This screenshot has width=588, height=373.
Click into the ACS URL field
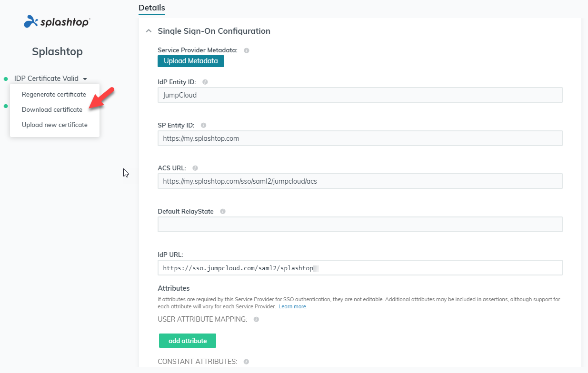click(x=360, y=181)
